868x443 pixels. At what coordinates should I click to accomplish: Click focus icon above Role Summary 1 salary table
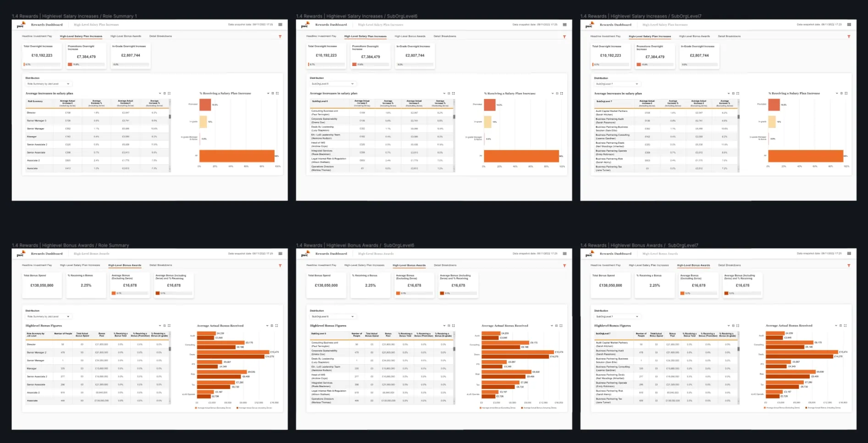tap(165, 94)
